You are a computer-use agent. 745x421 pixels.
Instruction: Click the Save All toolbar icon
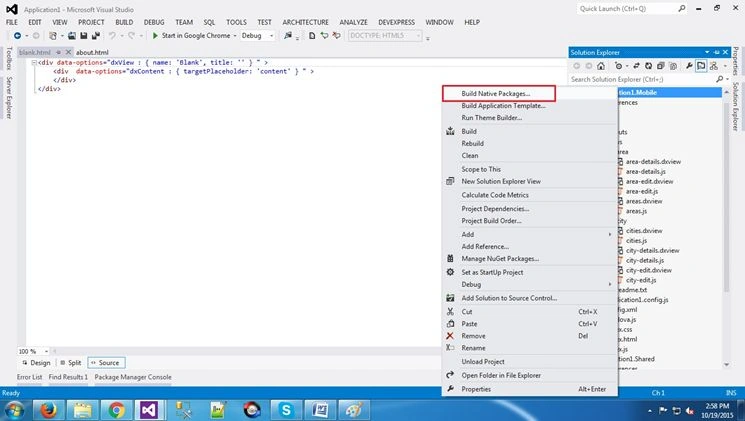tap(96, 36)
